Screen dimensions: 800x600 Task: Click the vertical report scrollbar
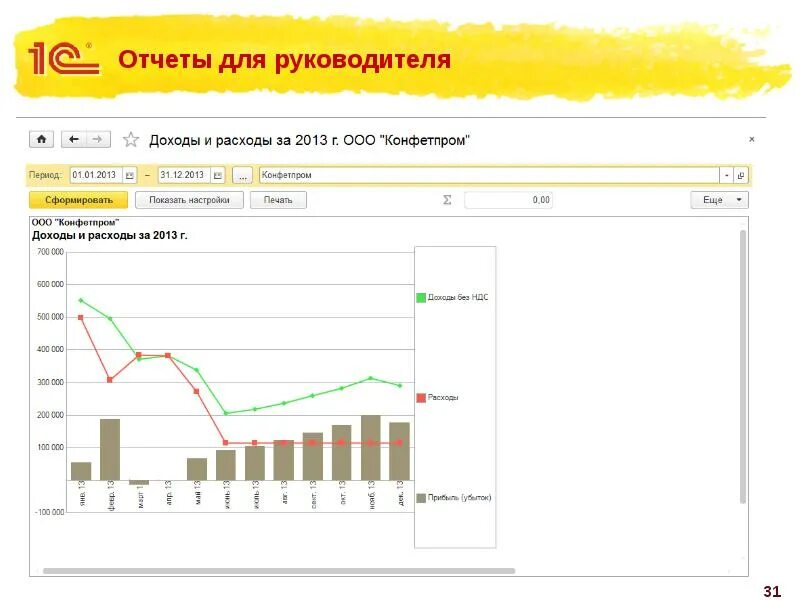coord(743,366)
